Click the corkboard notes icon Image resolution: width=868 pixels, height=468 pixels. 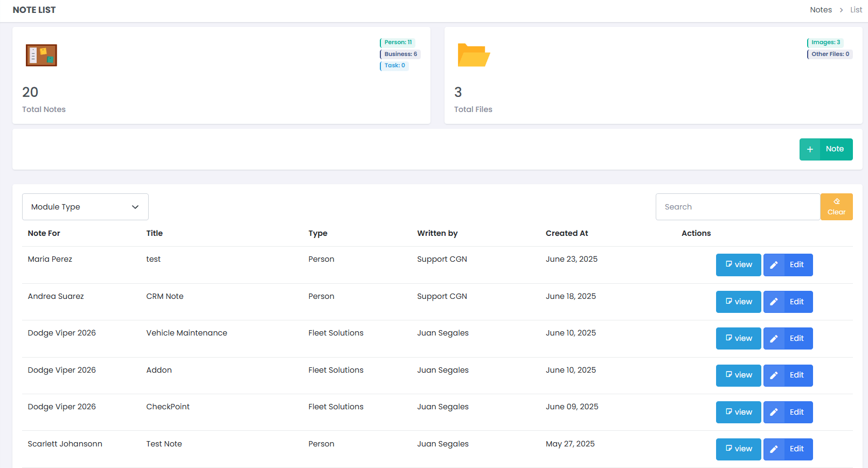click(41, 55)
